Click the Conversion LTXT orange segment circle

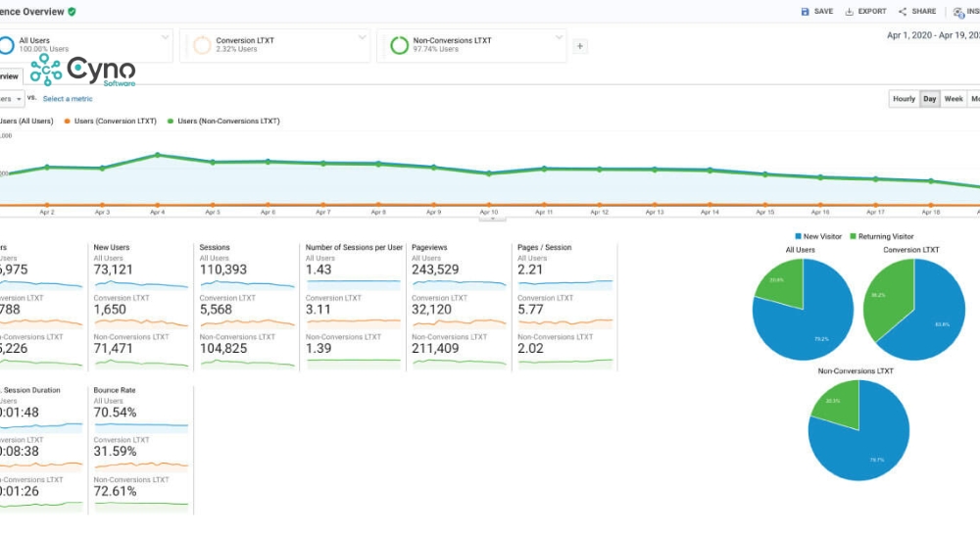[201, 45]
